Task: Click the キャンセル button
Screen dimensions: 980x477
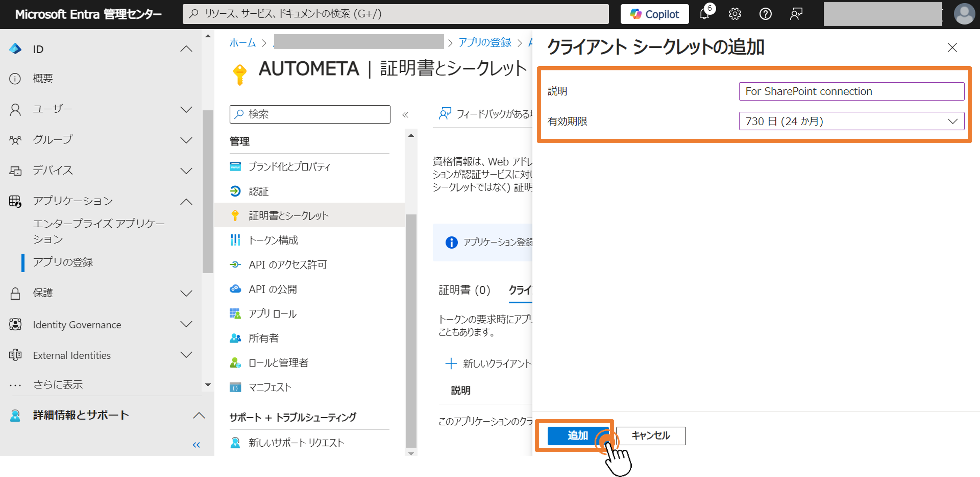Action: 651,435
